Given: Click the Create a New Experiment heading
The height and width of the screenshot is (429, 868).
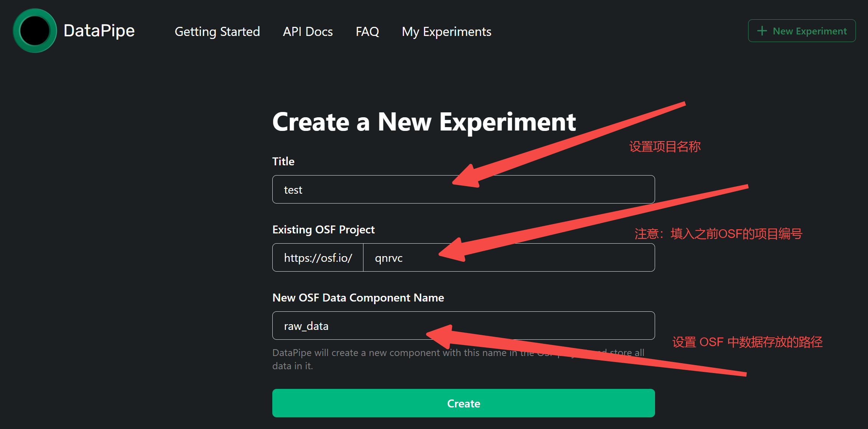Looking at the screenshot, I should pyautogui.click(x=424, y=122).
